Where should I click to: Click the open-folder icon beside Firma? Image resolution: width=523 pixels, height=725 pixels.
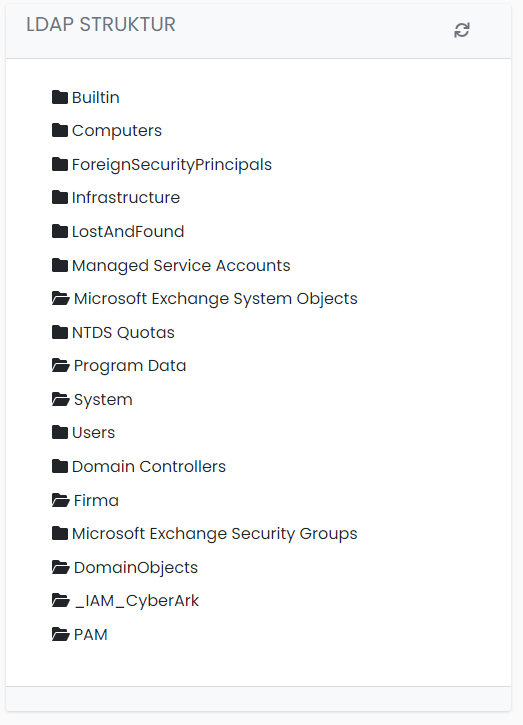click(x=61, y=500)
